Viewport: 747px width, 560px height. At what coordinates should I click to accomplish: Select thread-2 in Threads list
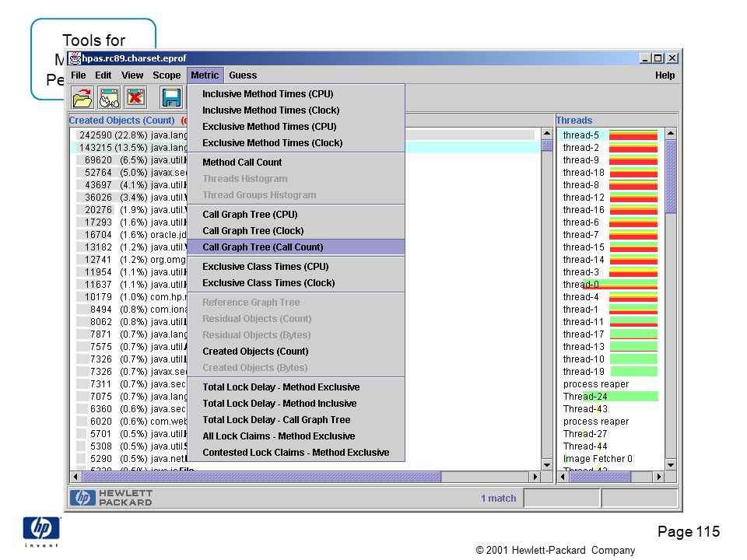point(610,148)
